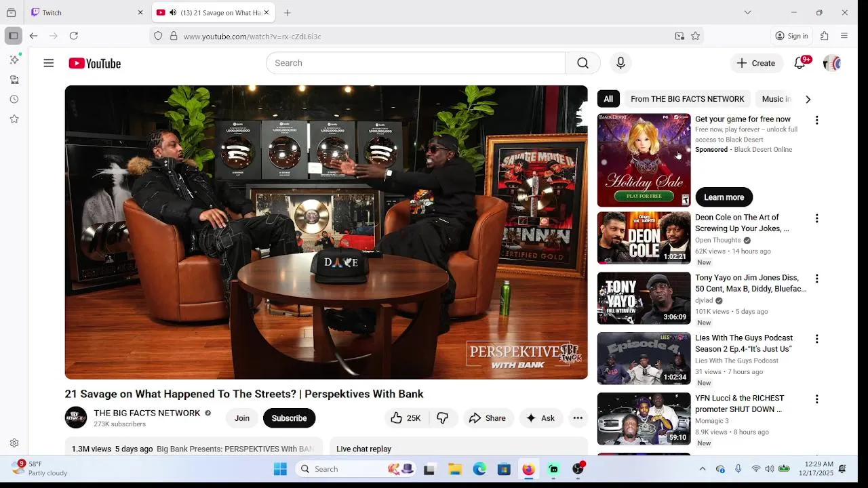Open the History sidebar panel

point(14,99)
